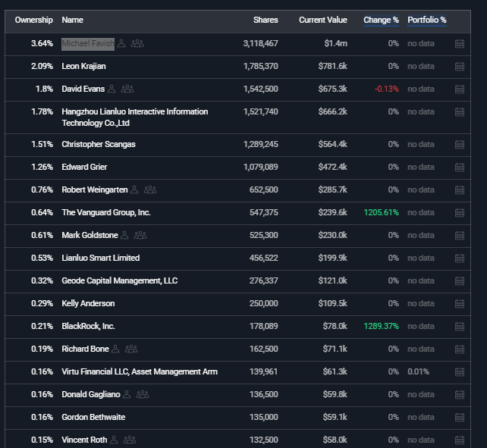487x448 pixels.
Task: Click group icon beside Richard Bone
Action: tap(131, 349)
